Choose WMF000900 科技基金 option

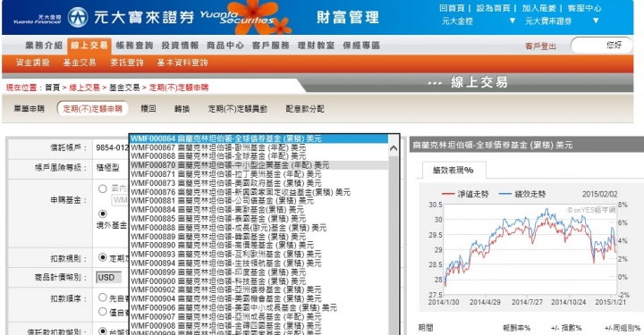[258, 281]
